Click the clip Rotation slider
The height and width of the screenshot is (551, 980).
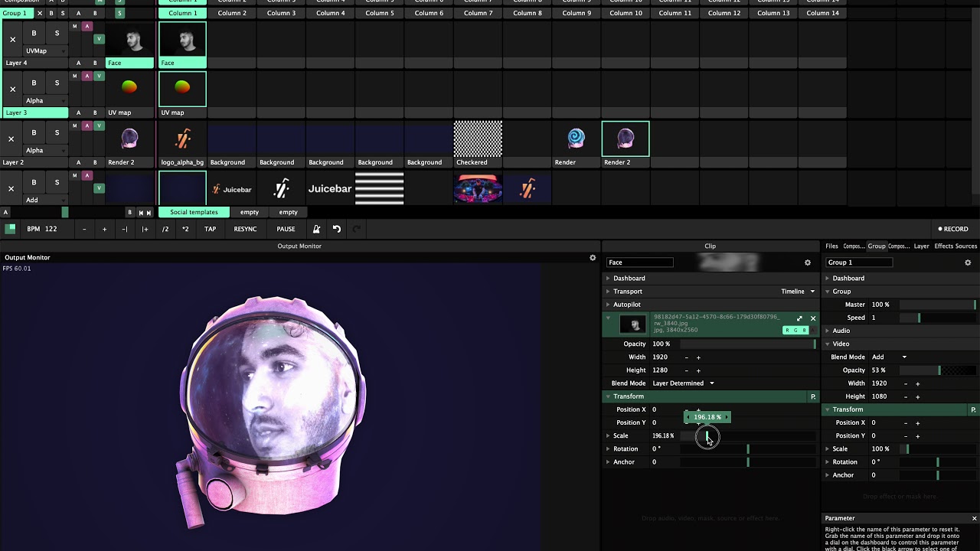748,449
